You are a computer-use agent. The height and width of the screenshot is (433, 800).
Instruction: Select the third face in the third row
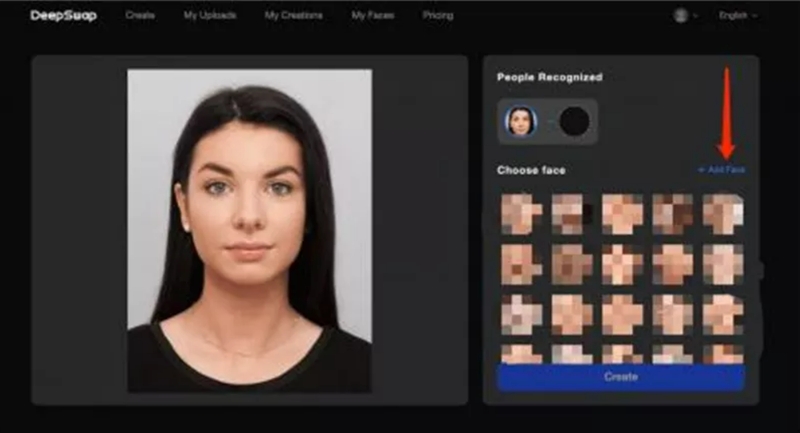[x=622, y=315]
